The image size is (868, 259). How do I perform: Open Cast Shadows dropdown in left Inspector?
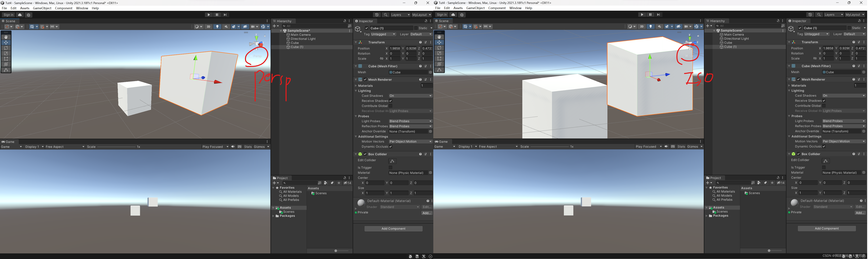point(410,96)
